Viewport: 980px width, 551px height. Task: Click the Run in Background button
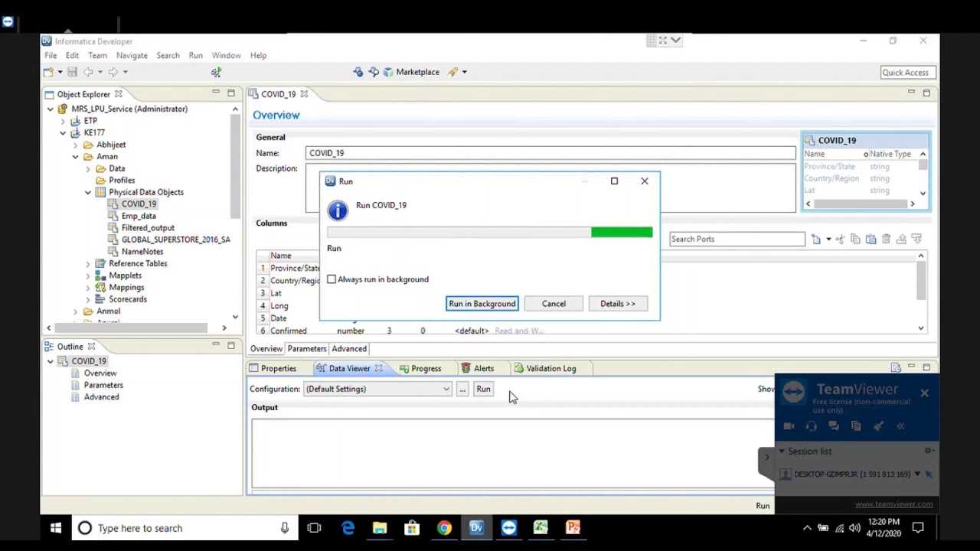point(482,304)
